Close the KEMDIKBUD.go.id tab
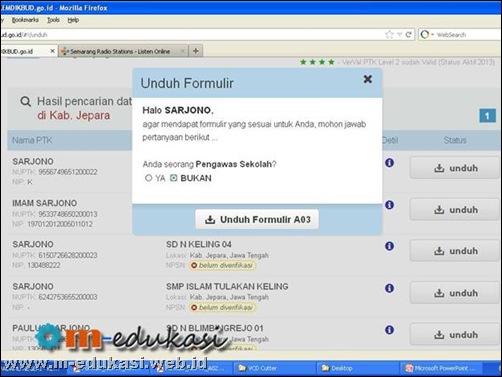The image size is (502, 377). (x=52, y=51)
